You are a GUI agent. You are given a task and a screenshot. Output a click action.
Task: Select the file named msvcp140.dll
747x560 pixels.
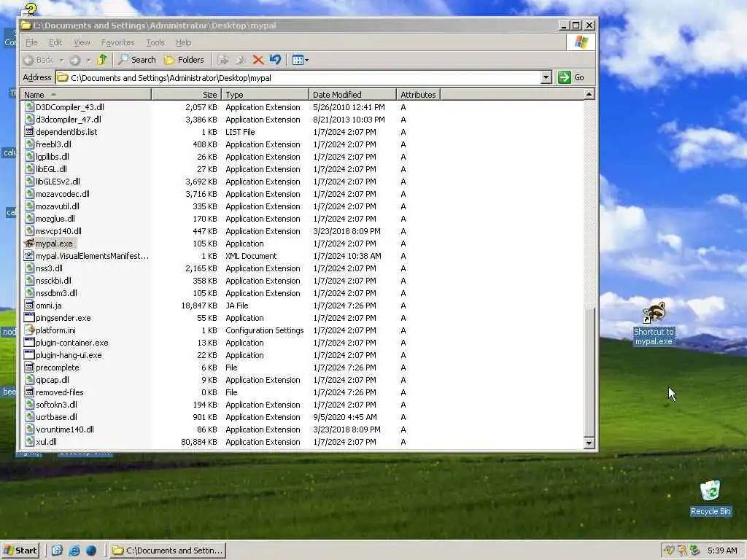[x=58, y=231]
